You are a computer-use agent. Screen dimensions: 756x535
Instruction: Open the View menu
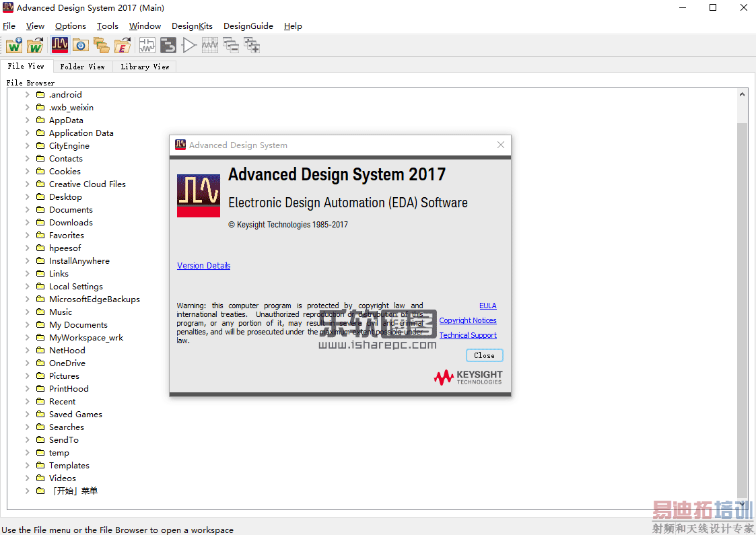(35, 26)
